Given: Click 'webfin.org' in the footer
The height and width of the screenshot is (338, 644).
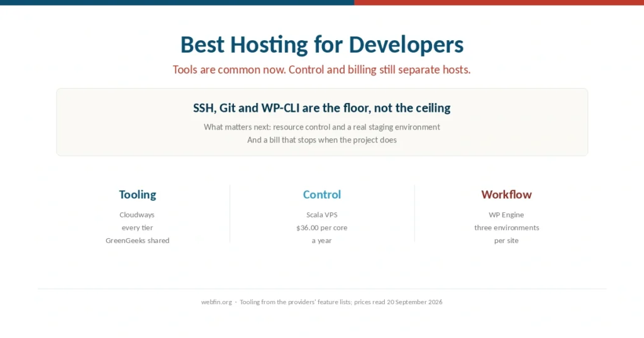Looking at the screenshot, I should click(216, 302).
